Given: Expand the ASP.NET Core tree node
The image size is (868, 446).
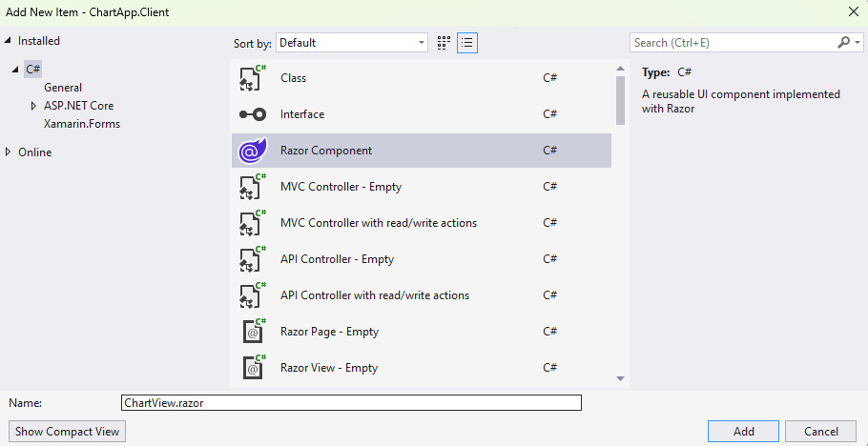Looking at the screenshot, I should tap(34, 106).
